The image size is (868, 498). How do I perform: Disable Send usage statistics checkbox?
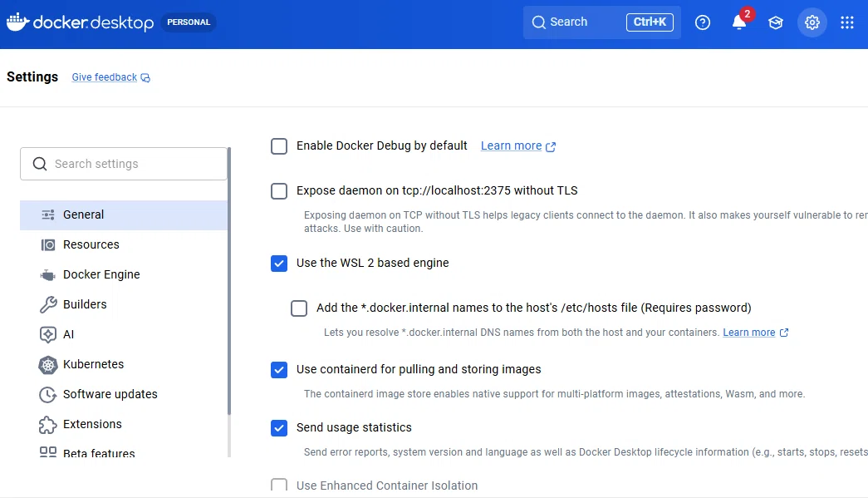(279, 427)
